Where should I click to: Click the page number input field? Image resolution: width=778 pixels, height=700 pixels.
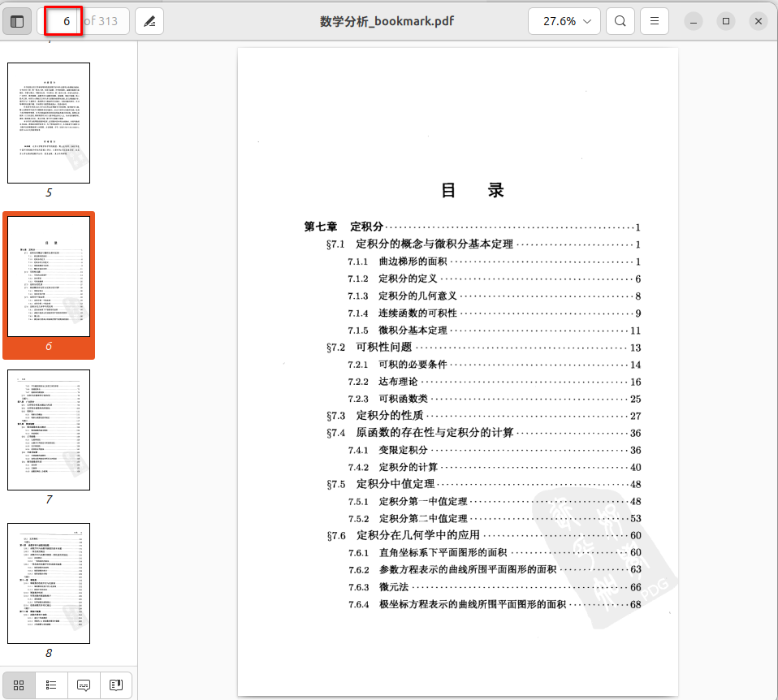[x=65, y=21]
